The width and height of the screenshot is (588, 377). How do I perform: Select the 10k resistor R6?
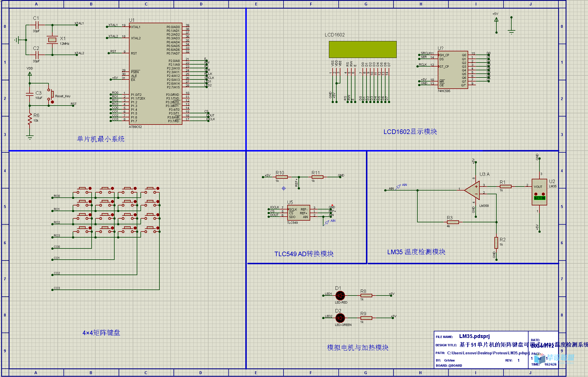click(30, 119)
